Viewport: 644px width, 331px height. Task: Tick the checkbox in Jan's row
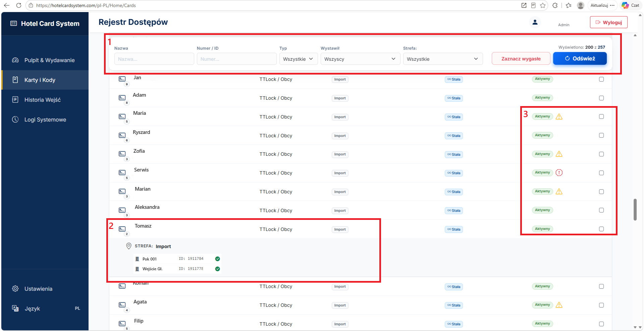pyautogui.click(x=601, y=79)
